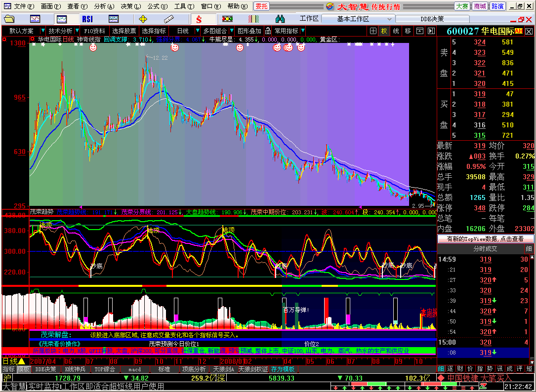The image size is (536, 392).
Task: Open the 决策(L) menu
Action: [130, 6]
